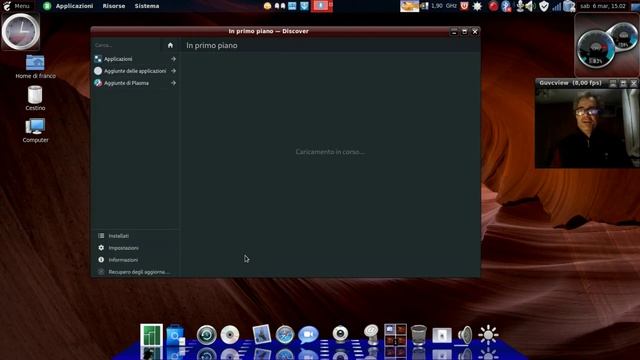The width and height of the screenshot is (640, 360).
Task: Open the Cestino desktop icon
Action: (x=35, y=98)
